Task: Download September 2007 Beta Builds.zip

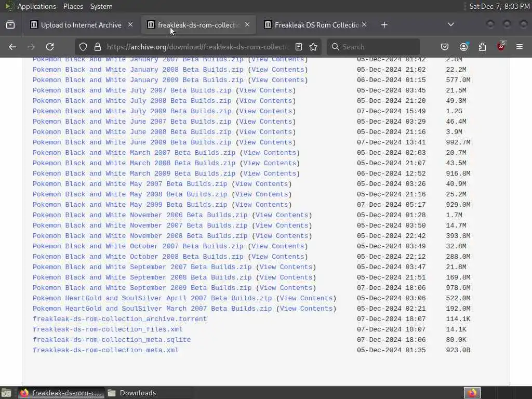Action: (142, 267)
